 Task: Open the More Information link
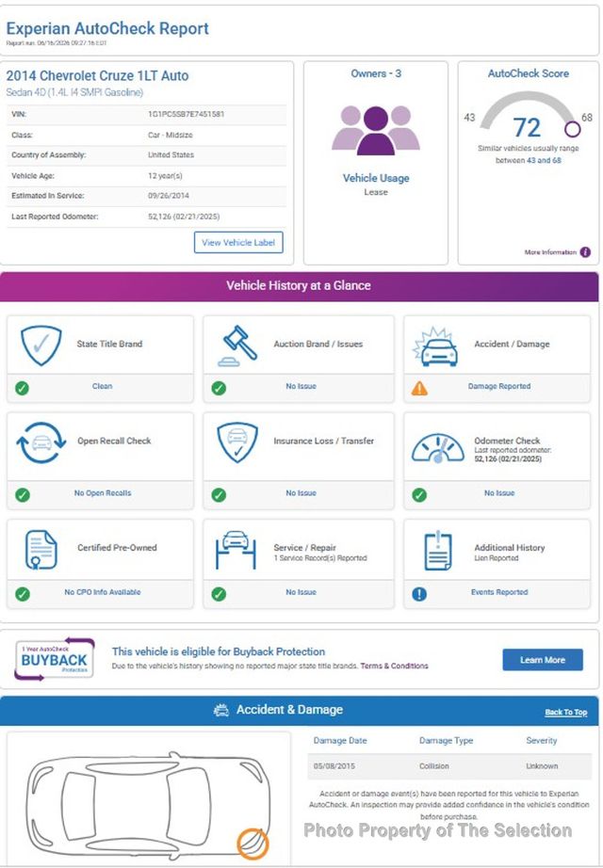point(550,252)
